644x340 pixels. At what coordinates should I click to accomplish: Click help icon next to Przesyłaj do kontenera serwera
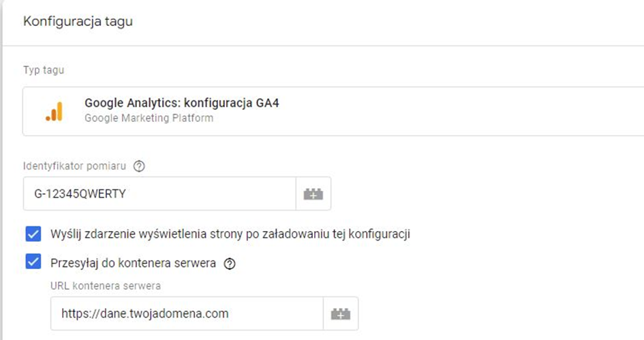[230, 264]
